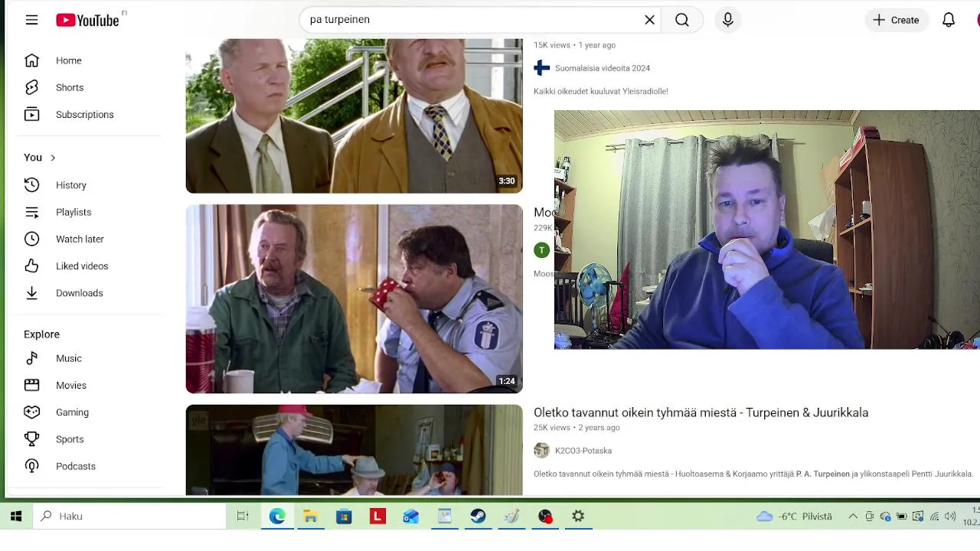Clear the search box with X

pos(649,20)
